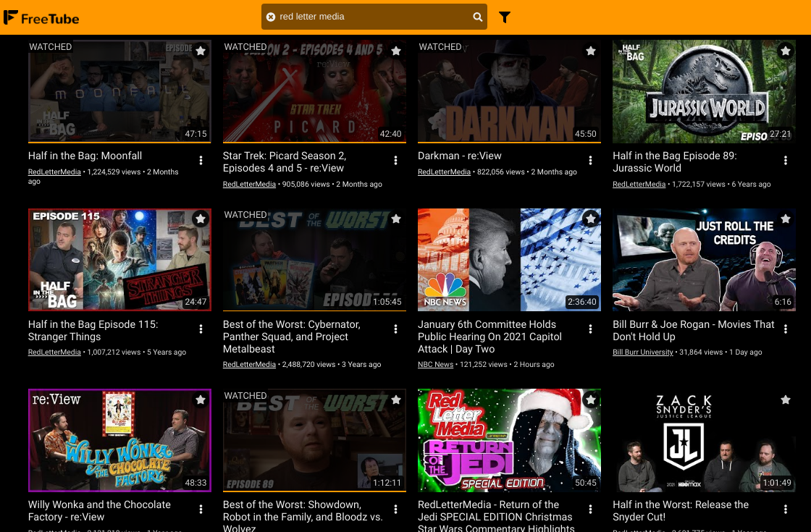This screenshot has width=811, height=532.
Task: Open RedLetterMedia channel under Star Trek: Picard video
Action: pos(249,185)
